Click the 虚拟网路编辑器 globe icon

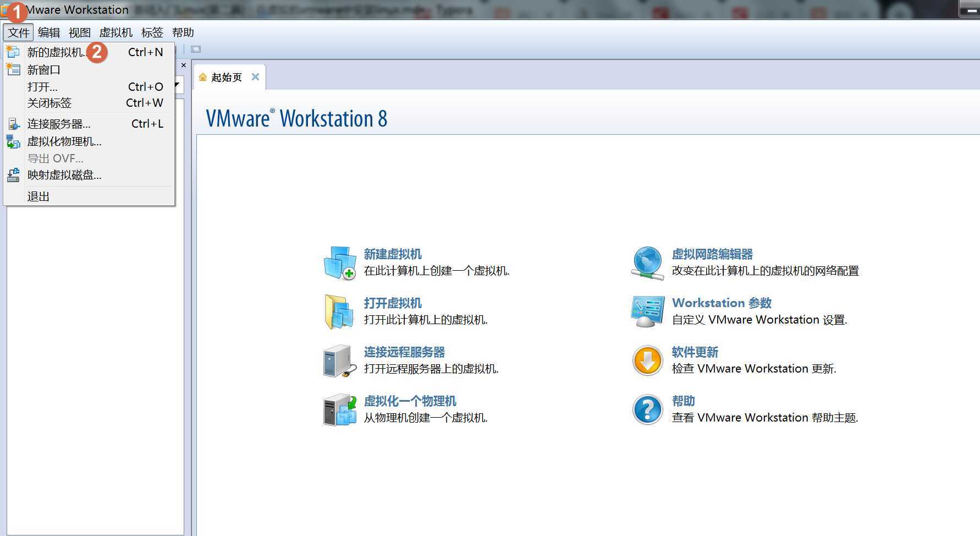(647, 263)
